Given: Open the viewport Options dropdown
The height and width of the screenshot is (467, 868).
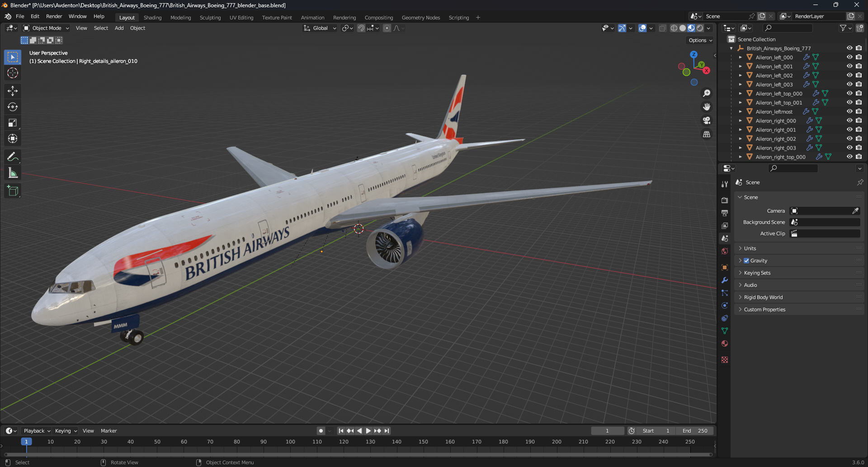Looking at the screenshot, I should click(x=700, y=40).
